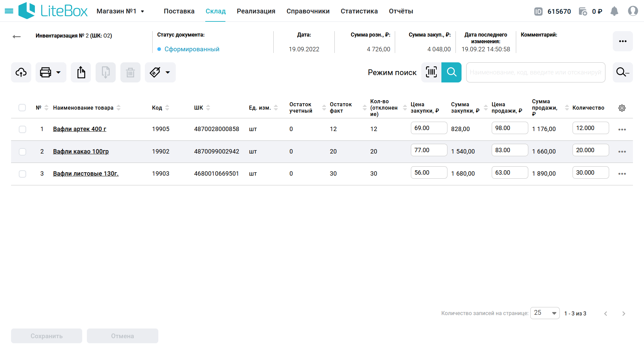Toggle the select-all header checkbox

point(22,108)
